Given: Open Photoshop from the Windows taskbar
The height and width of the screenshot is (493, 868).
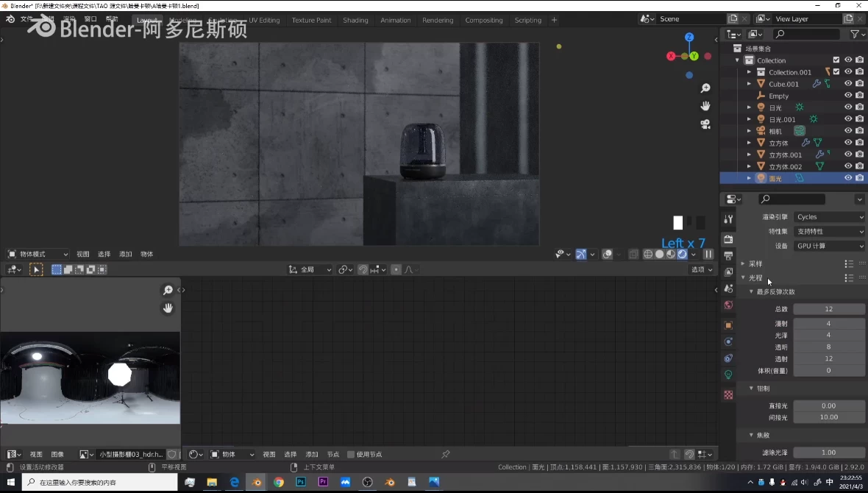Looking at the screenshot, I should click(302, 483).
